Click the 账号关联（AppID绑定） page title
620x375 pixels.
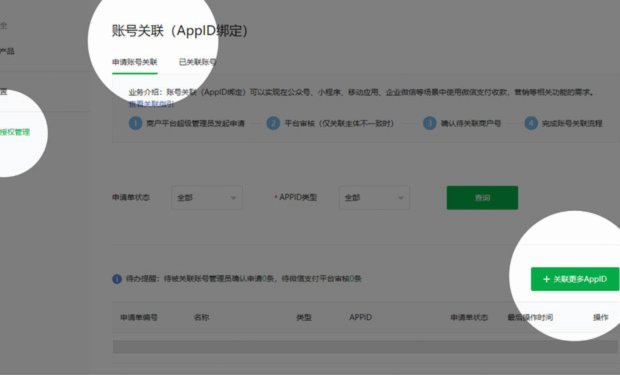pyautogui.click(x=180, y=30)
